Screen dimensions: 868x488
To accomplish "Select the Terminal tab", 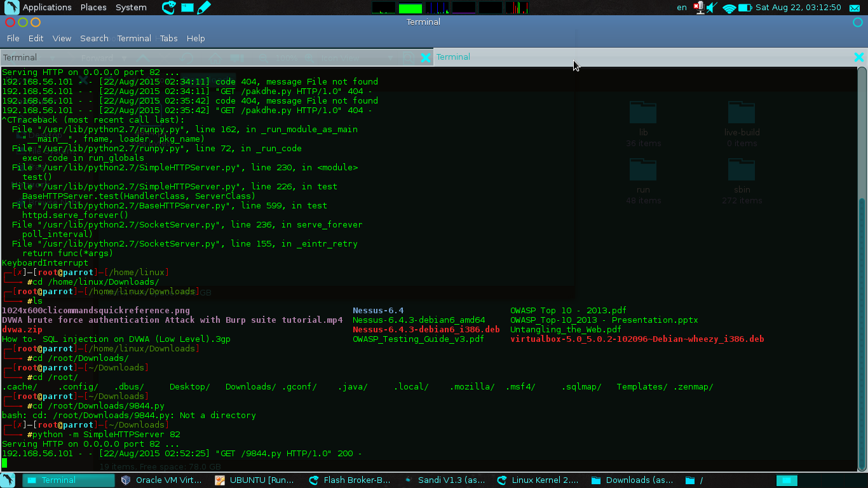I will point(453,57).
